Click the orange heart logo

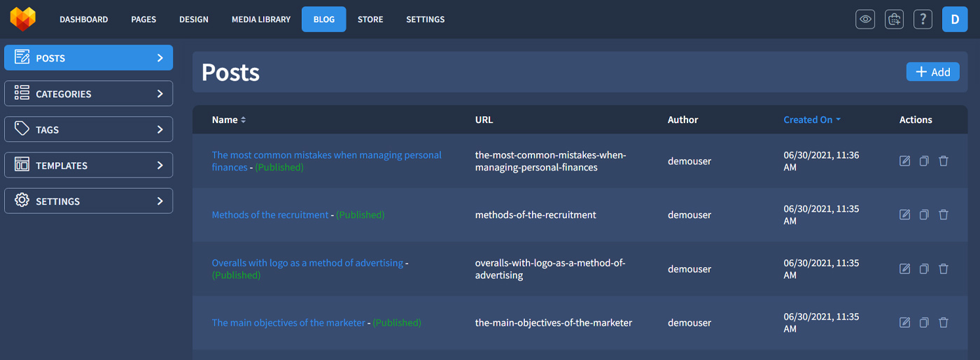pyautogui.click(x=23, y=19)
